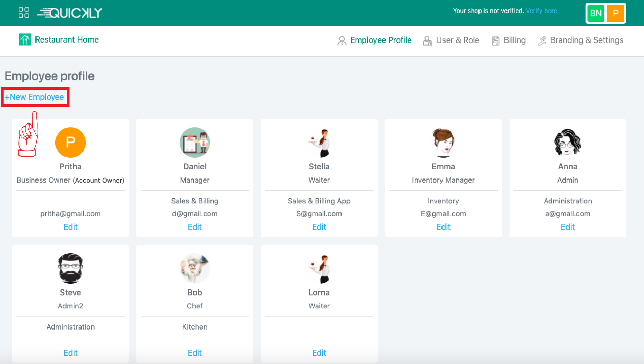644x364 pixels.
Task: Click Steve's avatar picture
Action: click(70, 268)
